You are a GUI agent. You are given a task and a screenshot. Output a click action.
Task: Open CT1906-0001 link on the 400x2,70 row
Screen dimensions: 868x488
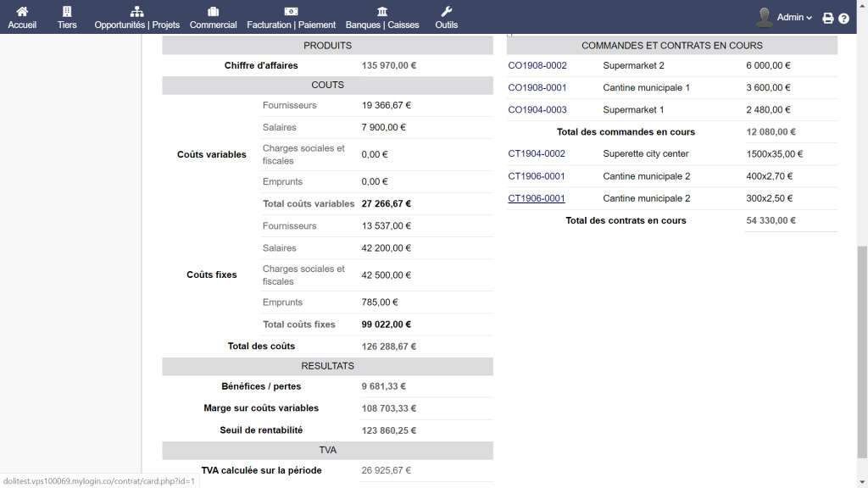tap(537, 176)
